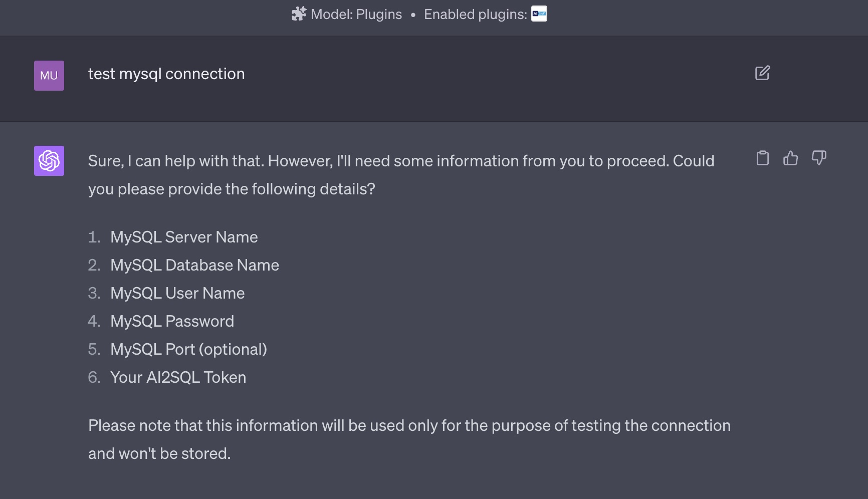Click the "Model: Plugins" label
This screenshot has height=499, width=868.
click(x=356, y=14)
